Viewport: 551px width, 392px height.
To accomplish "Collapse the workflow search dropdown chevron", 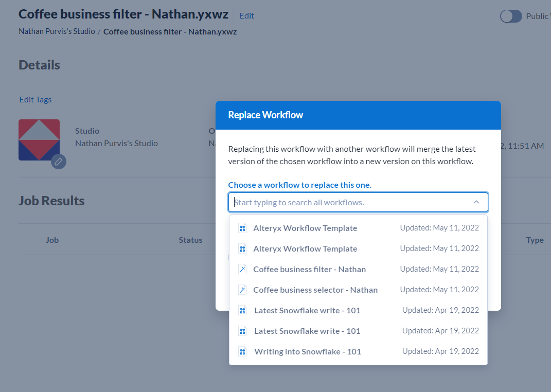I will 476,202.
